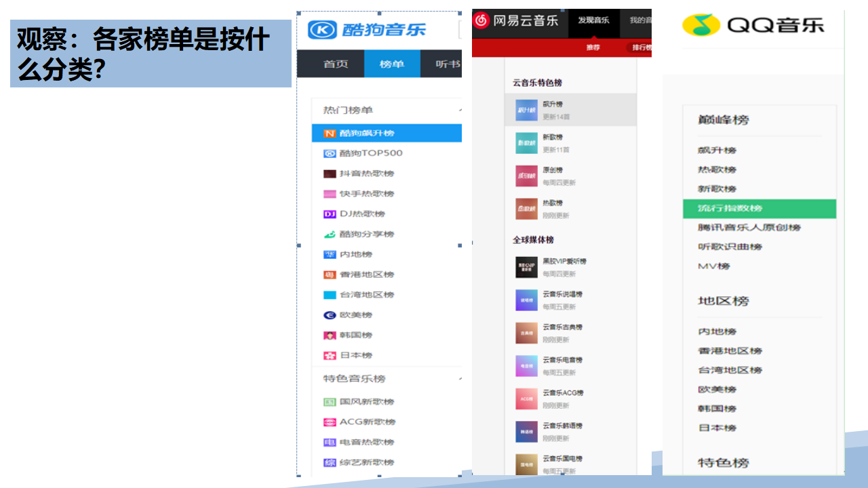Click the purple DJ icon beside DJ热歌榜
The image size is (868, 488).
coord(330,214)
